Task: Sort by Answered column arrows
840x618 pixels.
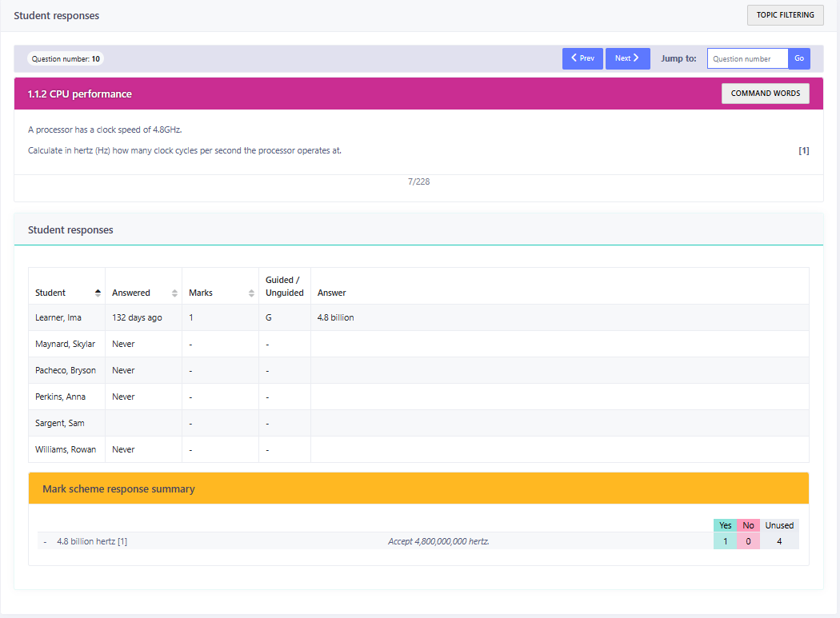Action: click(x=174, y=293)
